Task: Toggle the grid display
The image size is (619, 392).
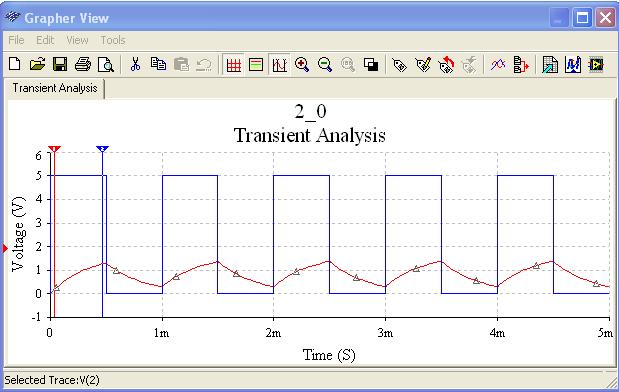Action: (x=234, y=65)
